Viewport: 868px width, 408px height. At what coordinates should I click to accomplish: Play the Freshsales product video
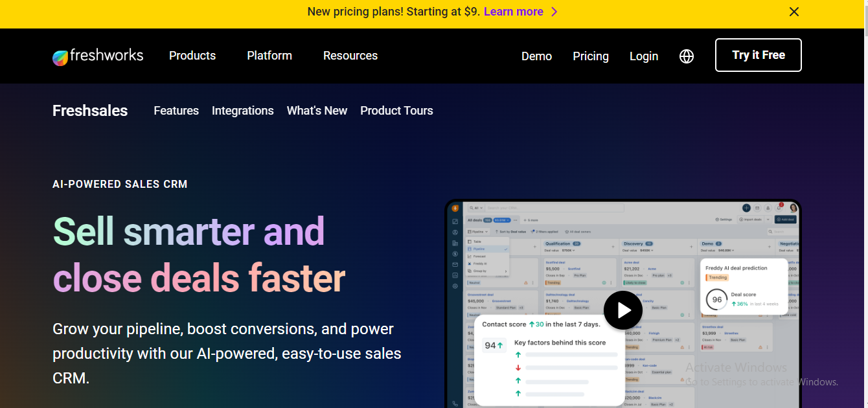coord(623,311)
